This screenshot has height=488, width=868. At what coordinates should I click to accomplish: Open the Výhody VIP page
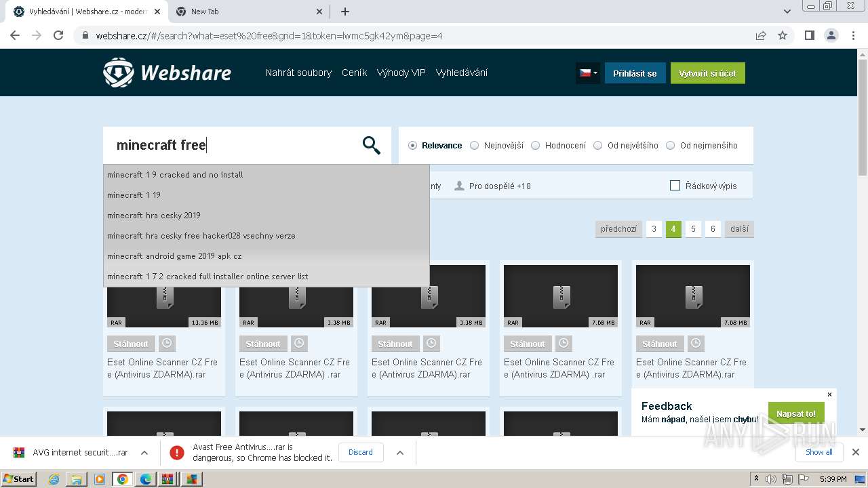click(401, 73)
